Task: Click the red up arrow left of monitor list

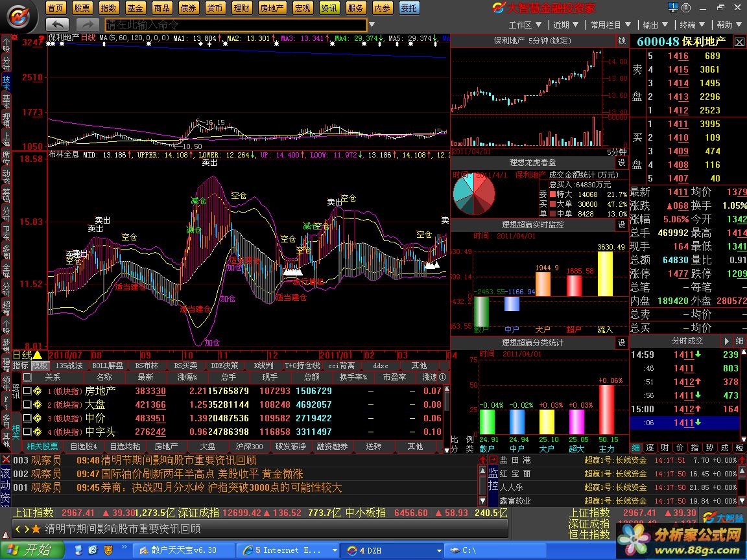Action: tap(482, 460)
